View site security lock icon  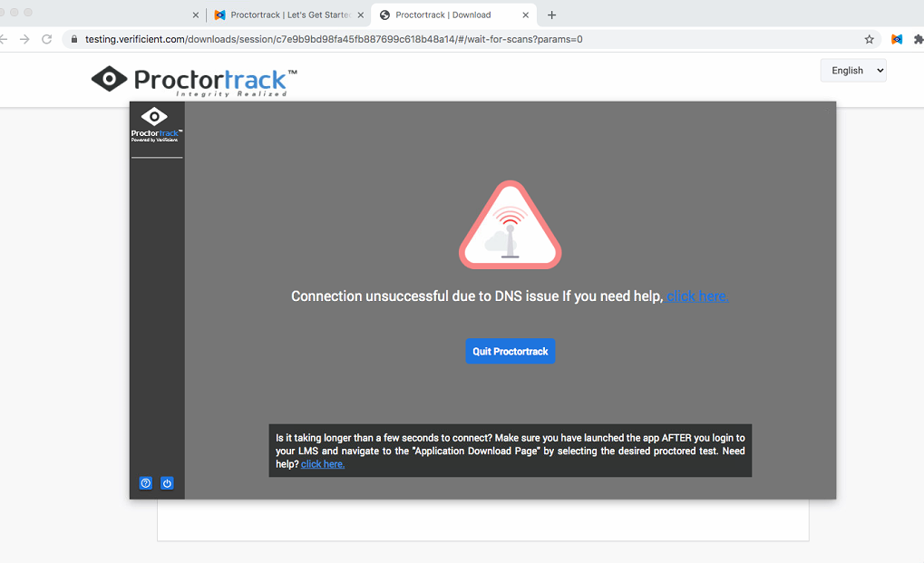tap(74, 40)
